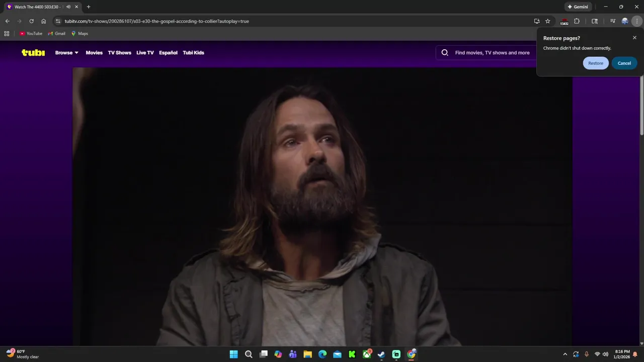This screenshot has height=362, width=644.
Task: Open the Español section
Action: [x=168, y=53]
